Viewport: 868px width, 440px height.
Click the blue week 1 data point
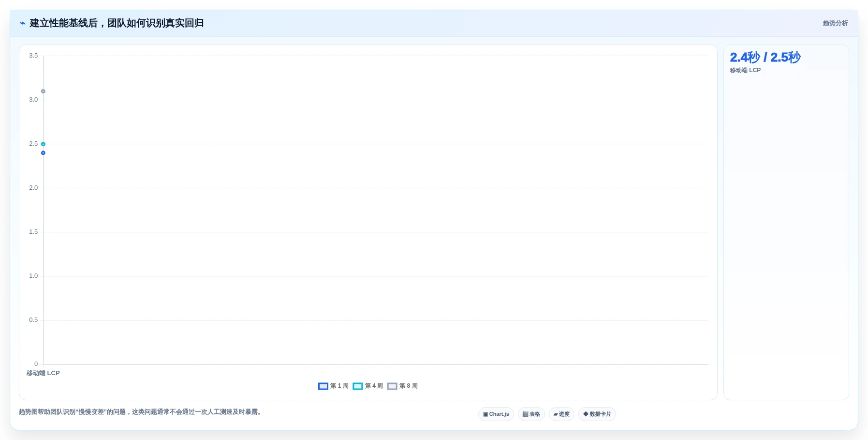[43, 153]
